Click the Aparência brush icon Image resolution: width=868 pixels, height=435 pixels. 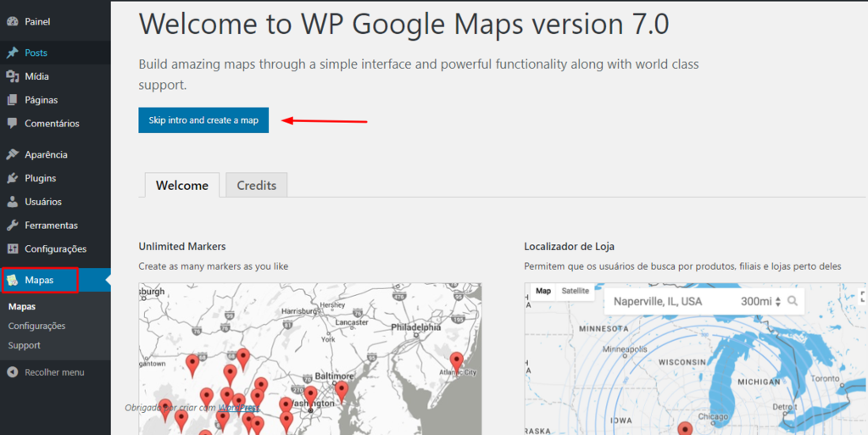click(x=12, y=154)
